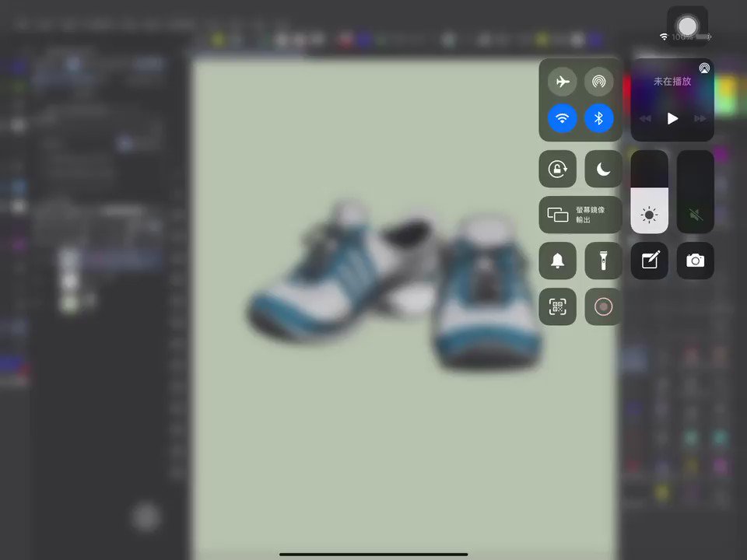747x560 pixels.
Task: Open 螢幕鏡像輸出 screen mirroring
Action: [x=580, y=215]
